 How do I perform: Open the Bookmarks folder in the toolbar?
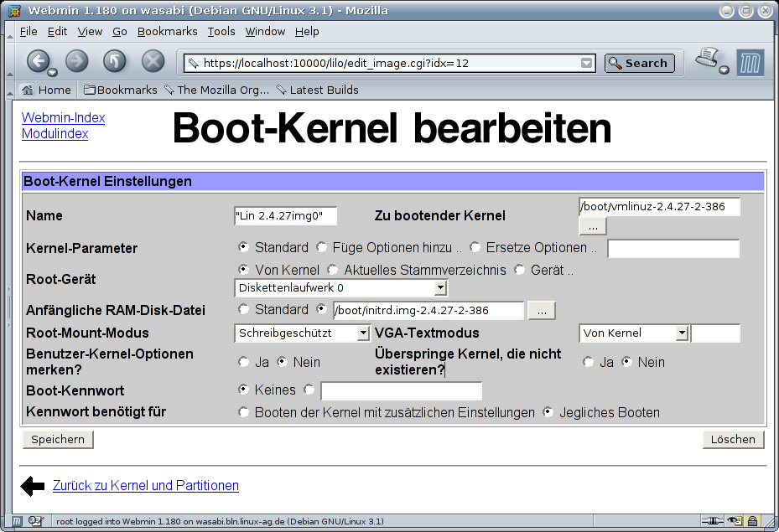tap(120, 90)
